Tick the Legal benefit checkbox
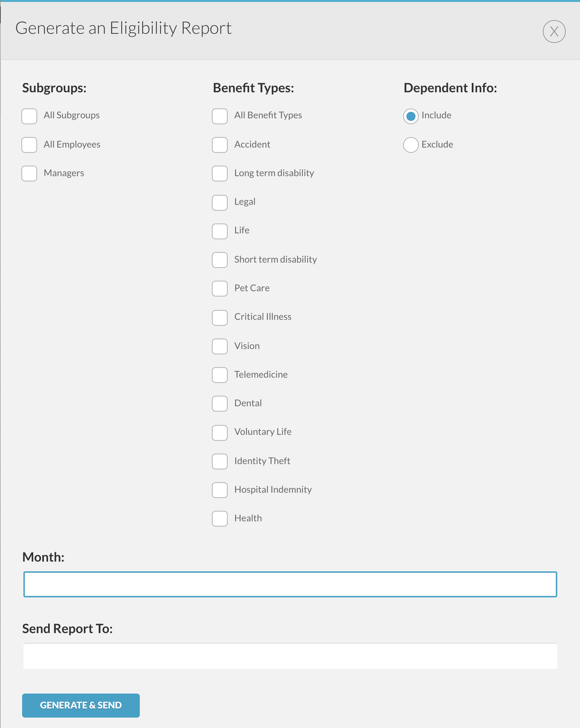Image resolution: width=580 pixels, height=728 pixels. (x=220, y=202)
